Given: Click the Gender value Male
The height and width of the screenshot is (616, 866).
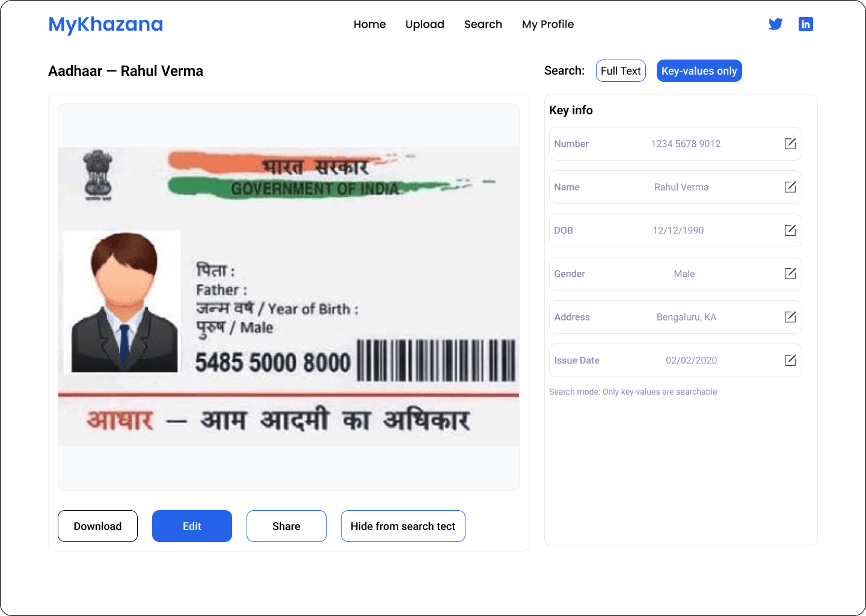Looking at the screenshot, I should (x=684, y=274).
